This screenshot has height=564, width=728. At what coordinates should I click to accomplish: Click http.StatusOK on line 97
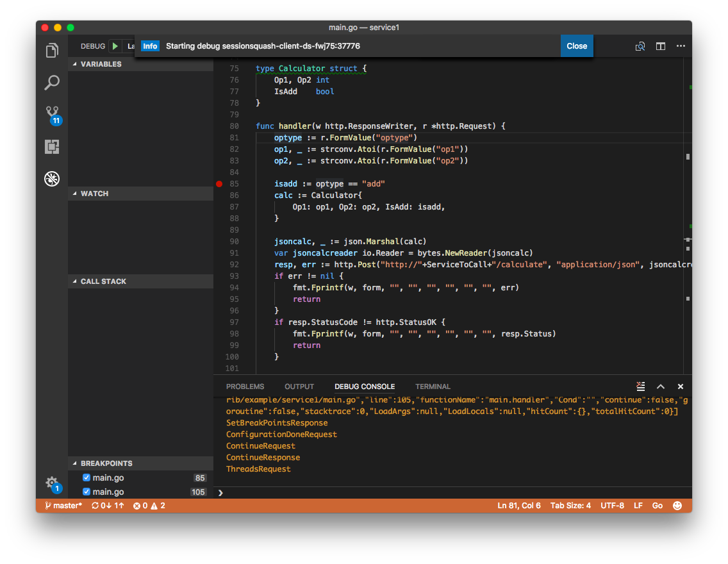click(x=406, y=322)
